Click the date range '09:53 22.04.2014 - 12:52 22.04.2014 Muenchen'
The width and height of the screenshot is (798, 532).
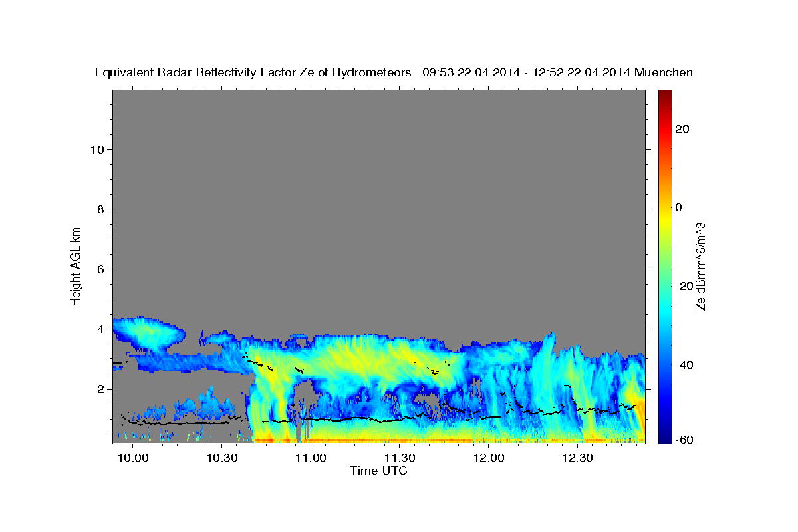(558, 73)
